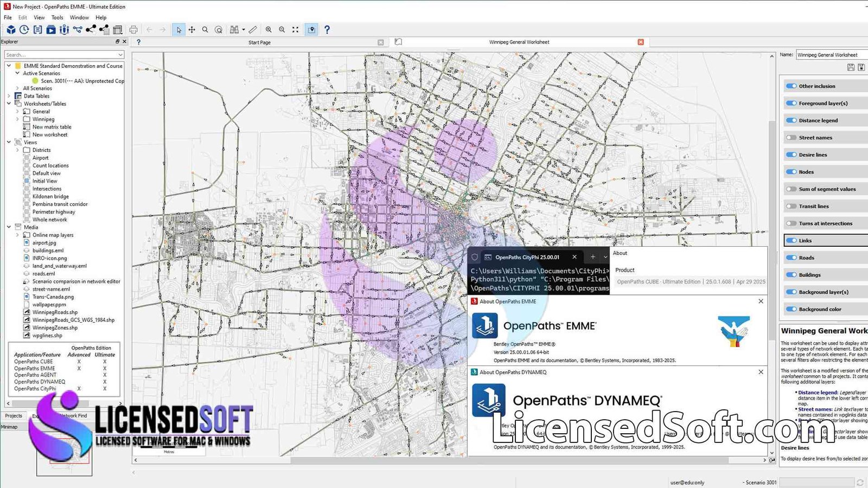Image resolution: width=868 pixels, height=488 pixels.
Task: Float the Explorer panel using undock icon
Action: click(117, 41)
